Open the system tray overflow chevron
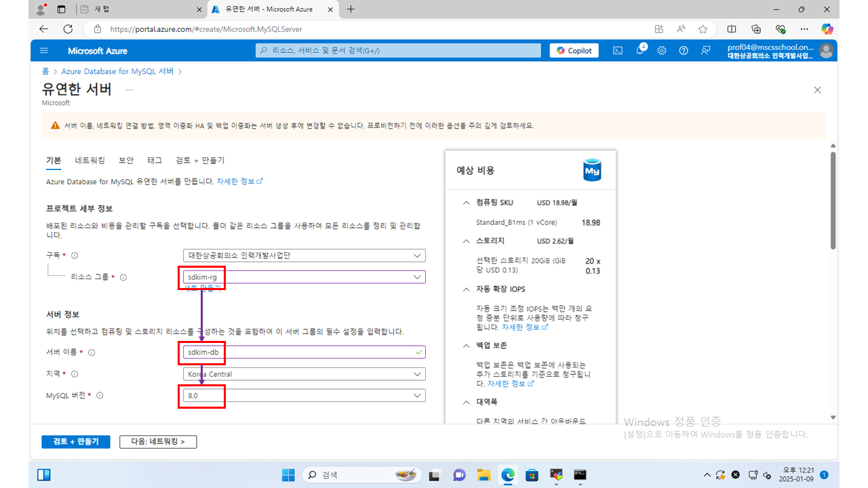This screenshot has width=868, height=488. click(707, 474)
